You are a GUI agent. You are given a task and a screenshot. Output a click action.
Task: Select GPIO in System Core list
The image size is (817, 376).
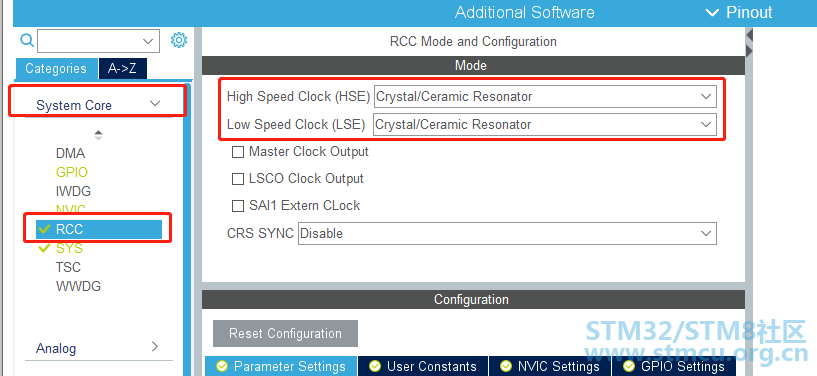(x=72, y=172)
